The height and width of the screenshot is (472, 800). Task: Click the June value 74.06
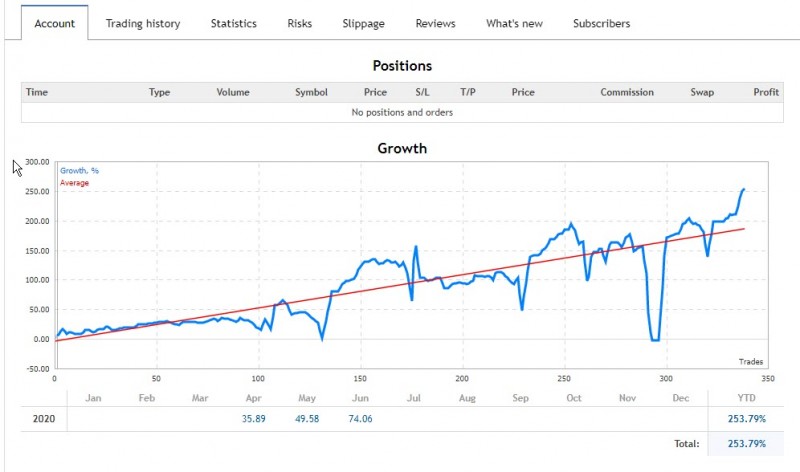(361, 419)
